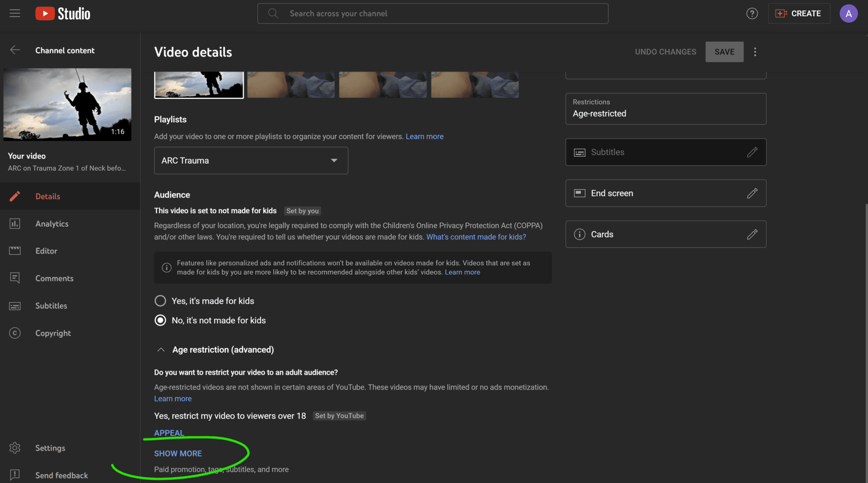Select No, it's not made for kids

(160, 320)
